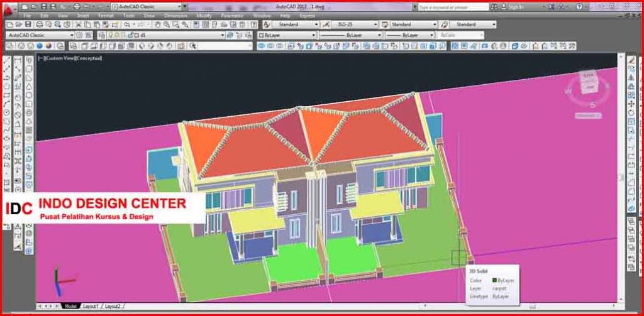Switch to Realistic visual style sphere icon
This screenshot has height=316, width=644.
coord(40,46)
